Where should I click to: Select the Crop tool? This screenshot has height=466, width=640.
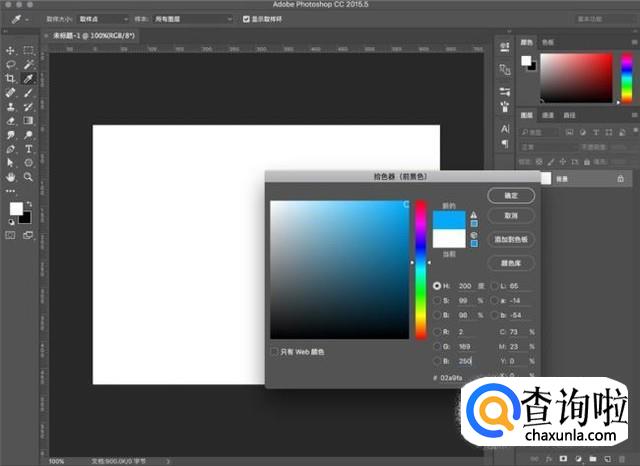click(10, 78)
